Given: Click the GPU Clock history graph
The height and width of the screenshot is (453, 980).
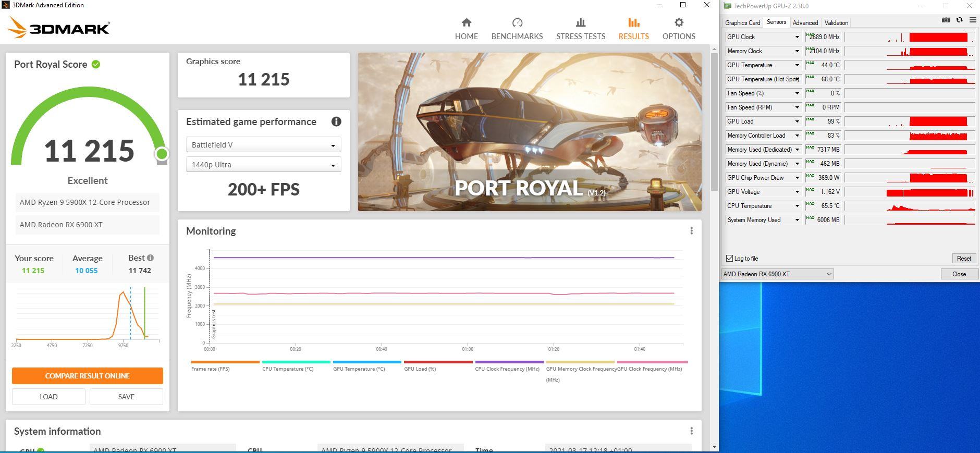Looking at the screenshot, I should coord(910,37).
